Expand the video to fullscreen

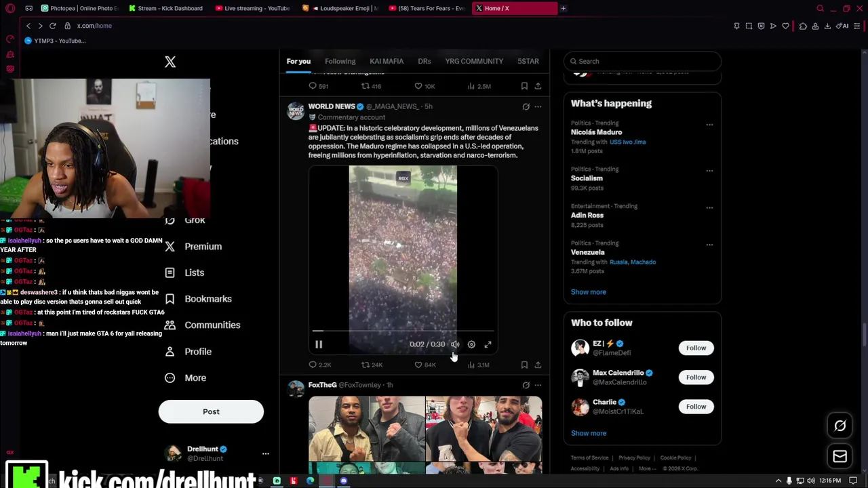pos(488,344)
